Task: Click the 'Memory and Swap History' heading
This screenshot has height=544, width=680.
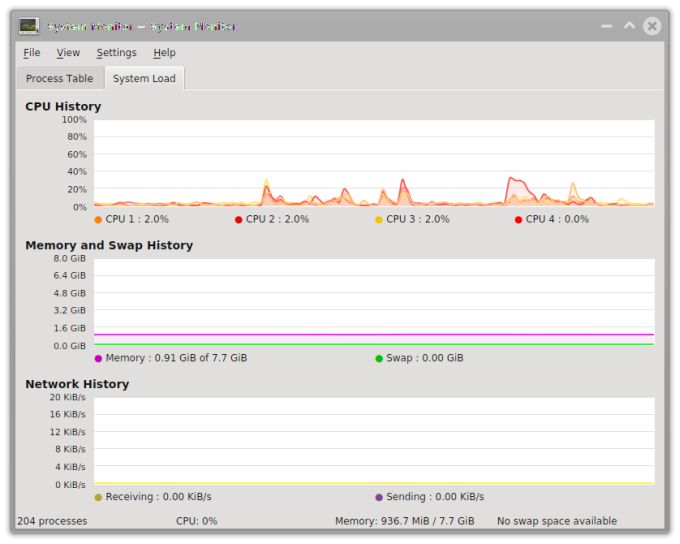Action: (x=109, y=246)
